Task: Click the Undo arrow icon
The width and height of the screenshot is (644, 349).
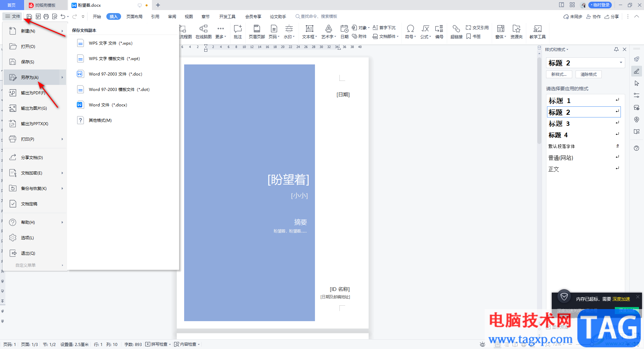Action: (x=63, y=16)
